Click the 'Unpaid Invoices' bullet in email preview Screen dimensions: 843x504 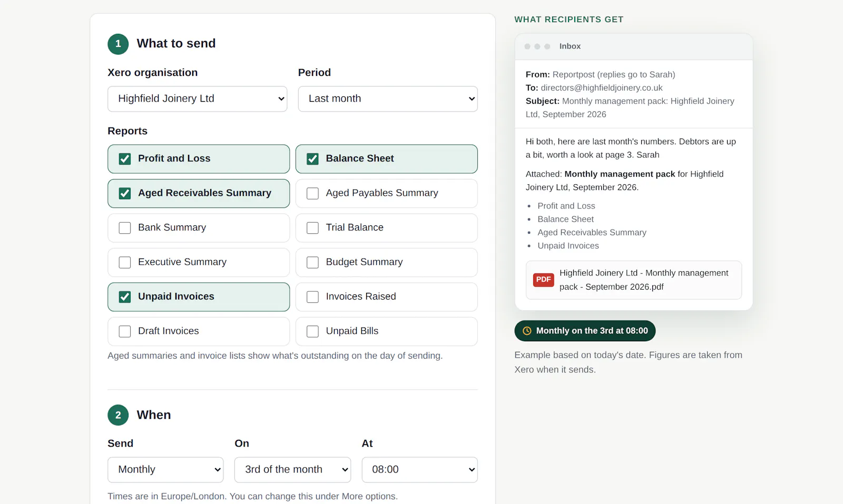click(x=568, y=246)
